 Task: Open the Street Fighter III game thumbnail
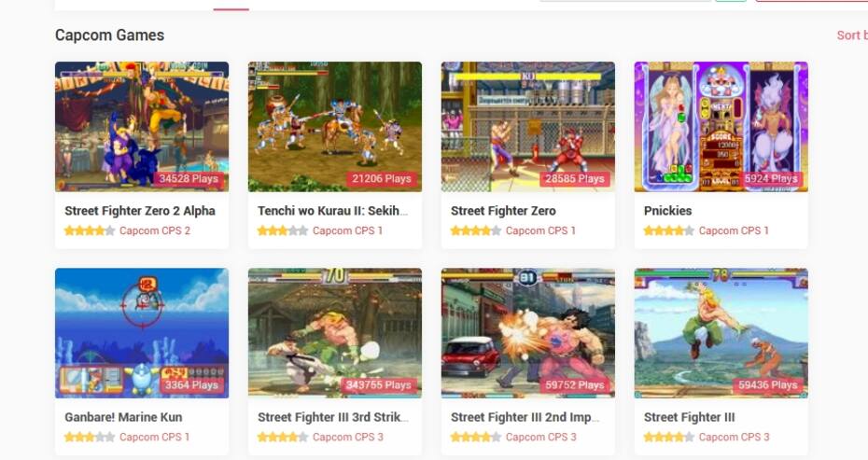click(x=721, y=333)
